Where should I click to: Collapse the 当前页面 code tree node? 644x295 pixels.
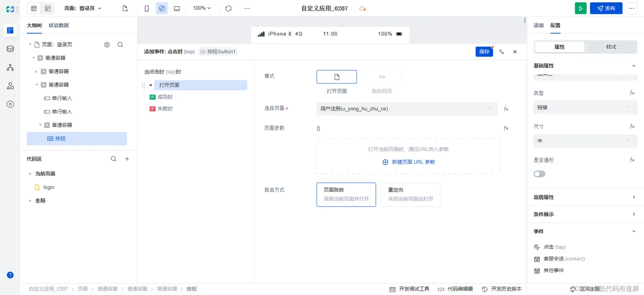click(30, 174)
